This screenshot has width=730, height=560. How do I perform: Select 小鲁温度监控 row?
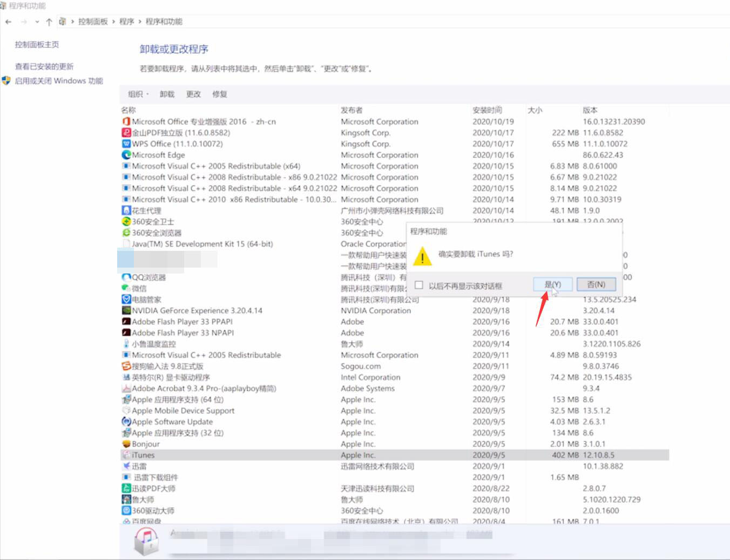tap(394, 344)
